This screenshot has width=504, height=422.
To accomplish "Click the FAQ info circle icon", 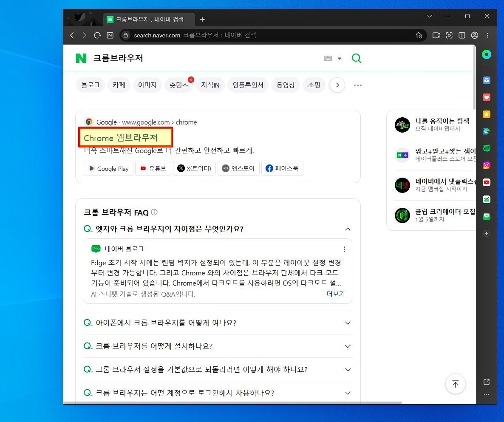I will [x=154, y=212].
